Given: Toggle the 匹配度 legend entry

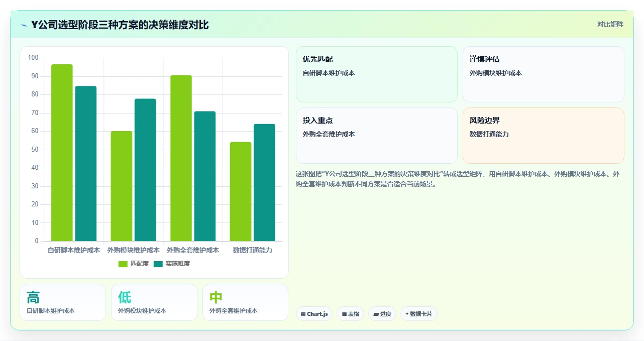Looking at the screenshot, I should [134, 264].
